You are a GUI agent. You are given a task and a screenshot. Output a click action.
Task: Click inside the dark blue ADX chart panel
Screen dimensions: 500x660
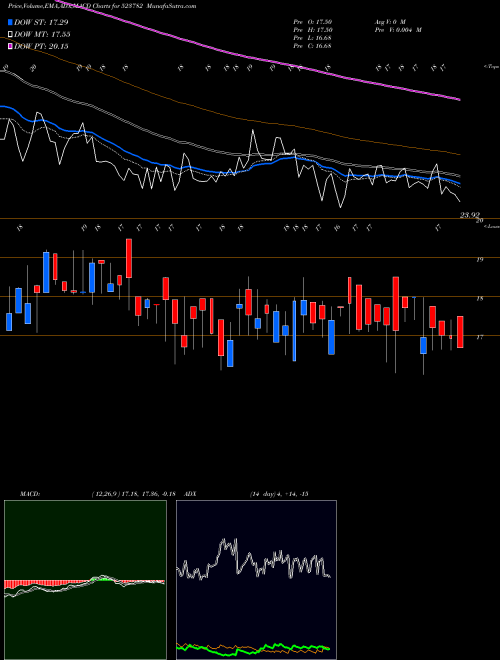tap(256, 580)
